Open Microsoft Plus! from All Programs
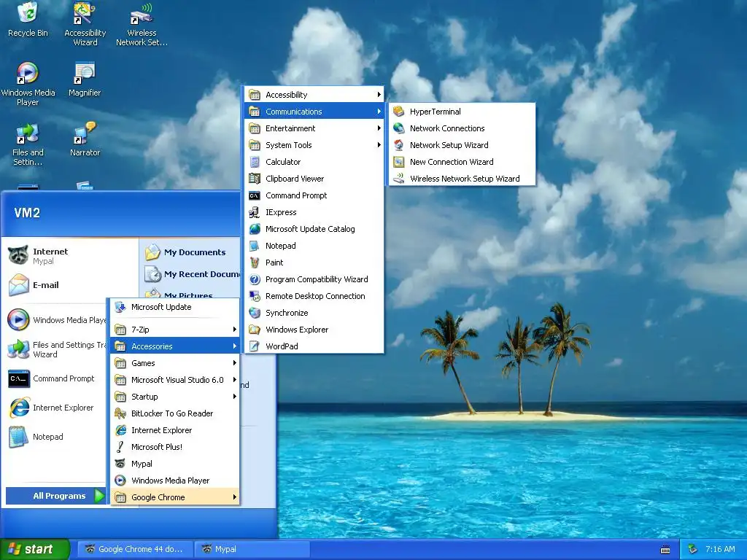The image size is (747, 560). click(175, 447)
